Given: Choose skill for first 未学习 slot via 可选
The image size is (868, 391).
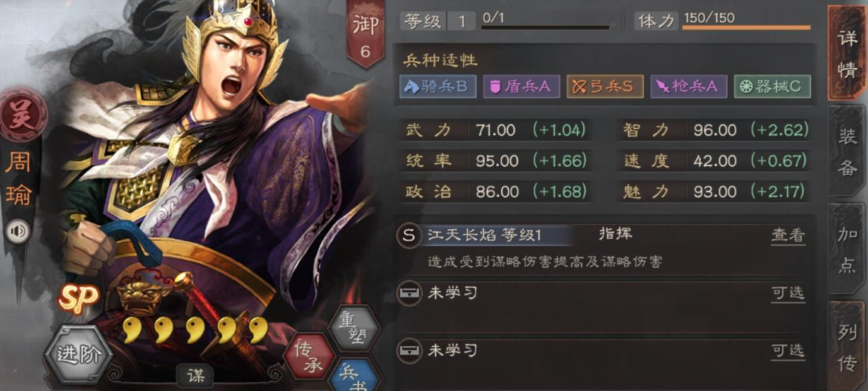Looking at the screenshot, I should point(788,293).
